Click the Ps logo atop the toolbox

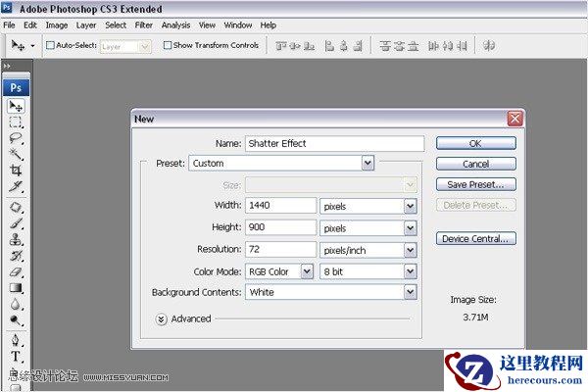[x=16, y=88]
